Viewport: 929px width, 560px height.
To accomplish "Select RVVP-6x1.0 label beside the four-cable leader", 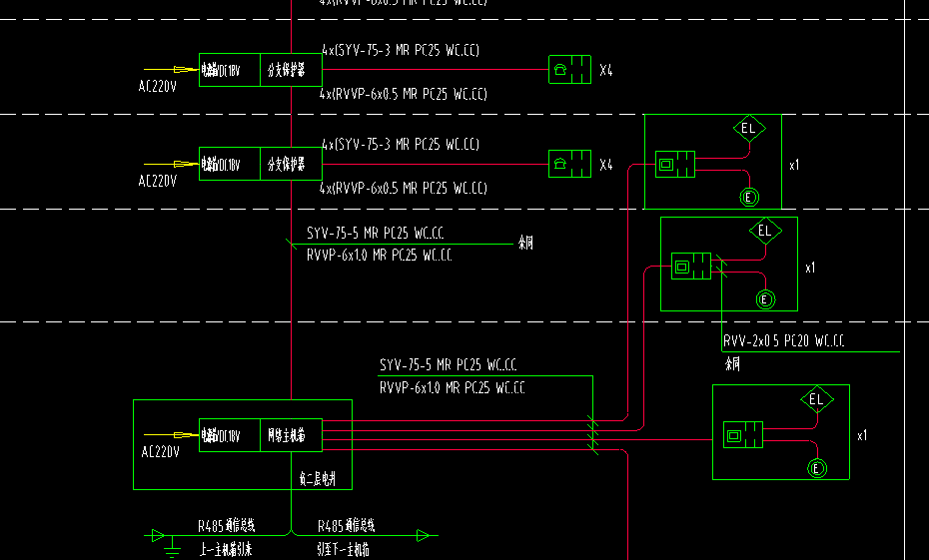I will tap(453, 388).
